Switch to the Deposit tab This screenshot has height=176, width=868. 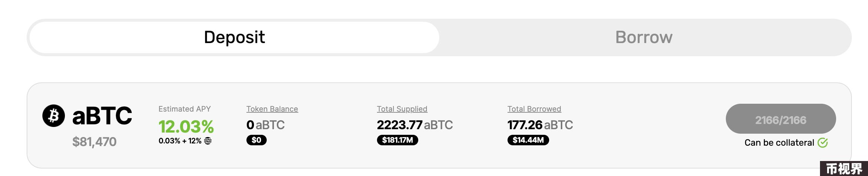234,37
